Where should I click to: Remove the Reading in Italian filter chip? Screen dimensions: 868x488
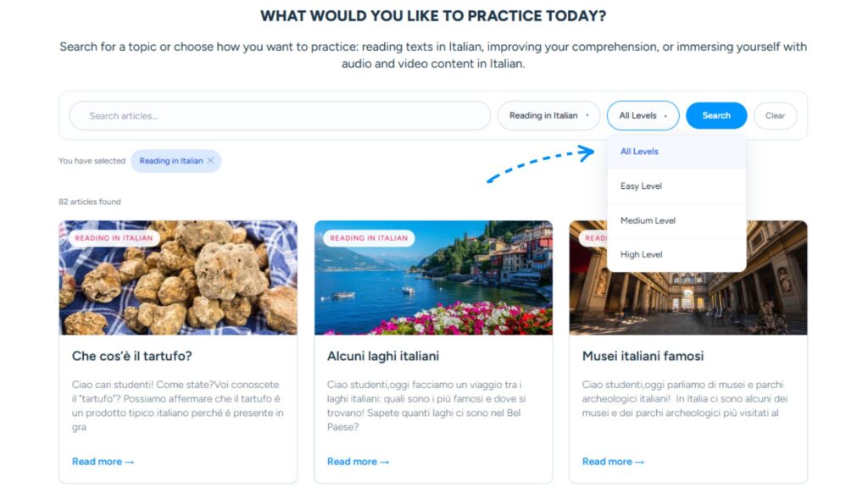click(210, 161)
